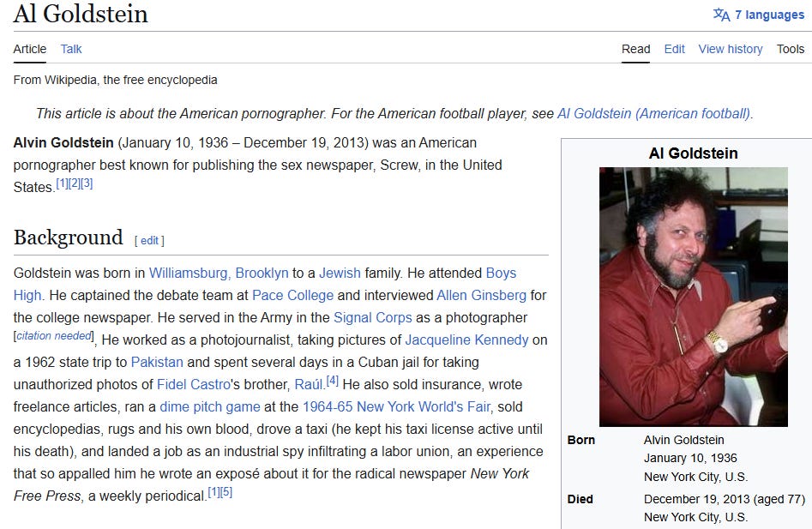Open the Edit tab
The width and height of the screenshot is (812, 529).
(x=674, y=49)
